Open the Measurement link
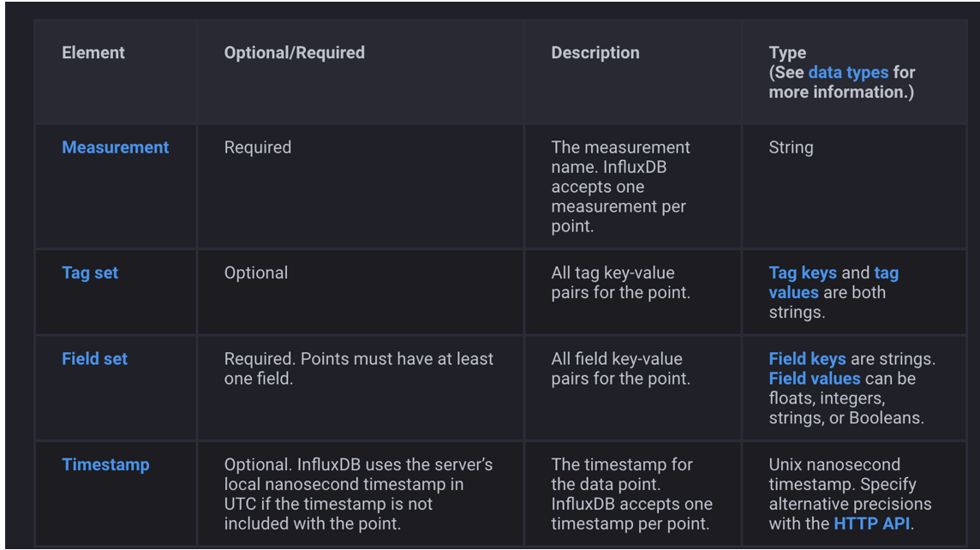This screenshot has width=980, height=550. [x=115, y=147]
